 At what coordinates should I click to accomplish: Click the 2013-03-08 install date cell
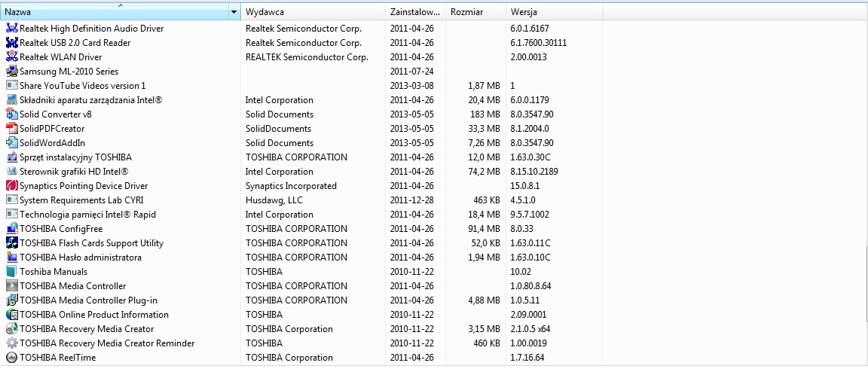(412, 86)
